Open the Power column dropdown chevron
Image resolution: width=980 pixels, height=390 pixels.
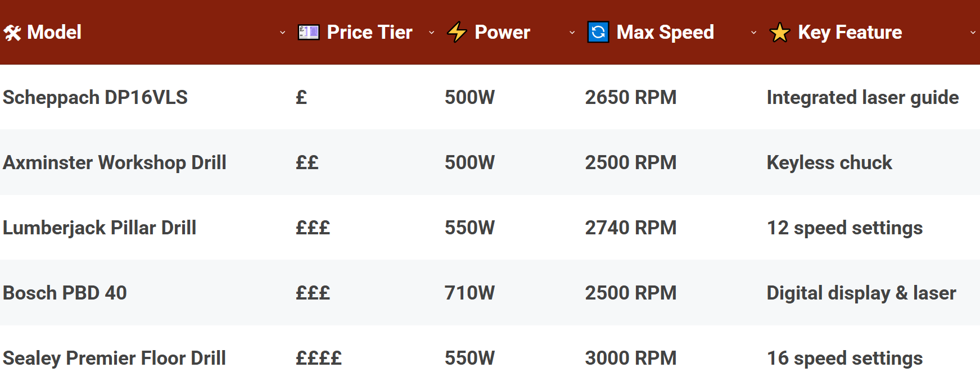click(572, 33)
